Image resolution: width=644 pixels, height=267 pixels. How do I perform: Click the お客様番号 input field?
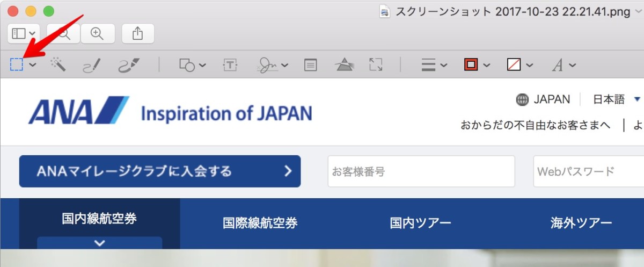click(x=421, y=171)
